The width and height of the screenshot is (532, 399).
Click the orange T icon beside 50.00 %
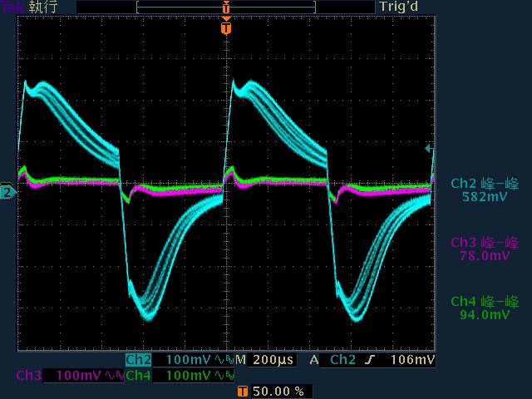[x=242, y=391]
